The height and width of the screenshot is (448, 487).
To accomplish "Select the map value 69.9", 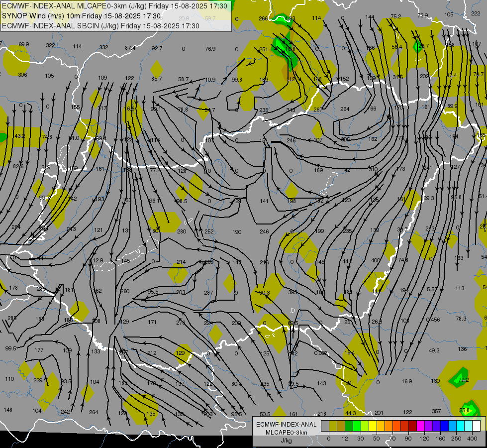I will coord(23,44).
